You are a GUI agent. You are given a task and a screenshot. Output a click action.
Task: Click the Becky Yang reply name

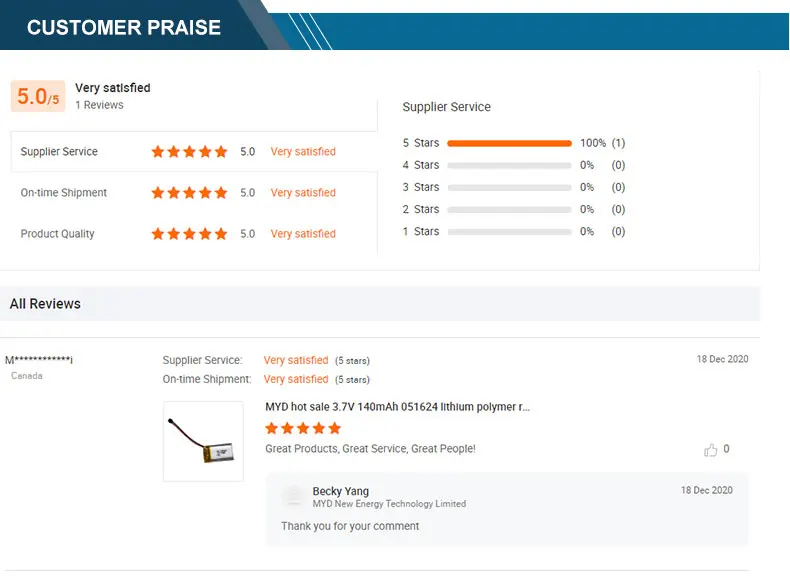341,491
